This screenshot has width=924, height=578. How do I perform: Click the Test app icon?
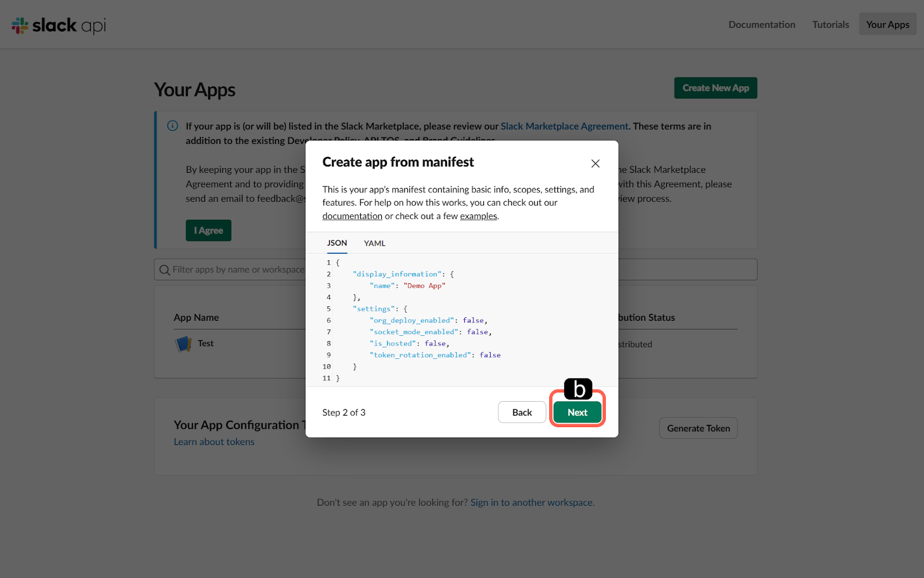point(183,344)
